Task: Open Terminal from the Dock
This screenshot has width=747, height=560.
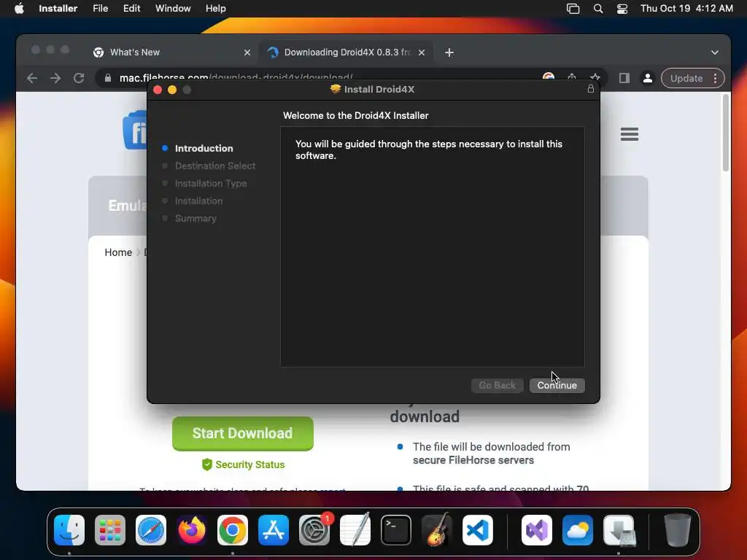Action: [x=396, y=530]
